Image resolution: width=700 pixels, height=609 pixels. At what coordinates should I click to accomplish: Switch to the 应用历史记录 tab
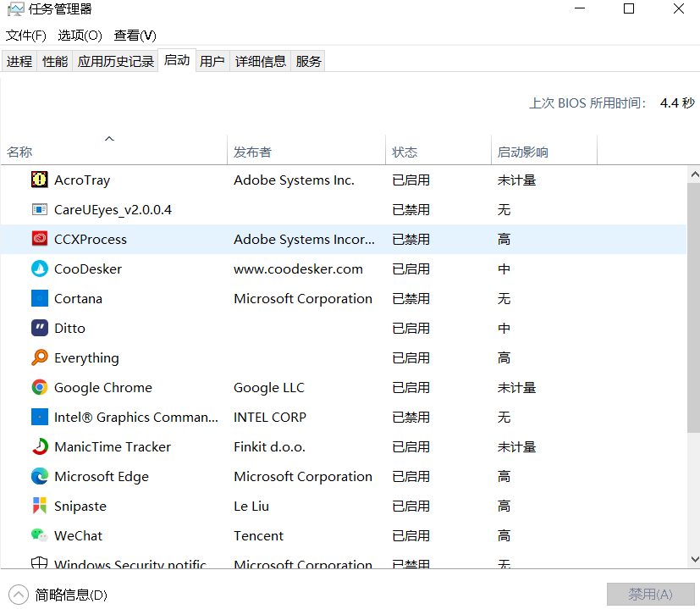(116, 61)
